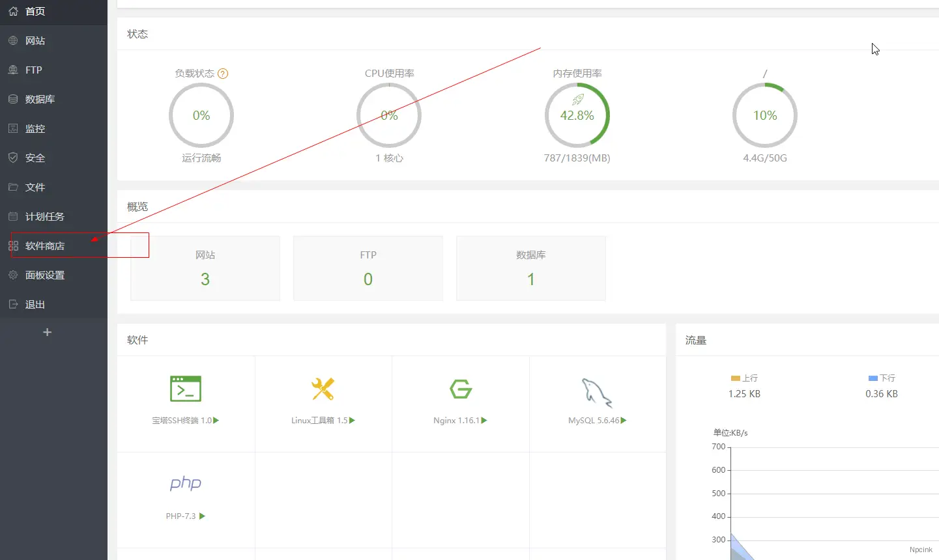Click the home icon beside 首页
This screenshot has height=560, width=939.
point(13,11)
